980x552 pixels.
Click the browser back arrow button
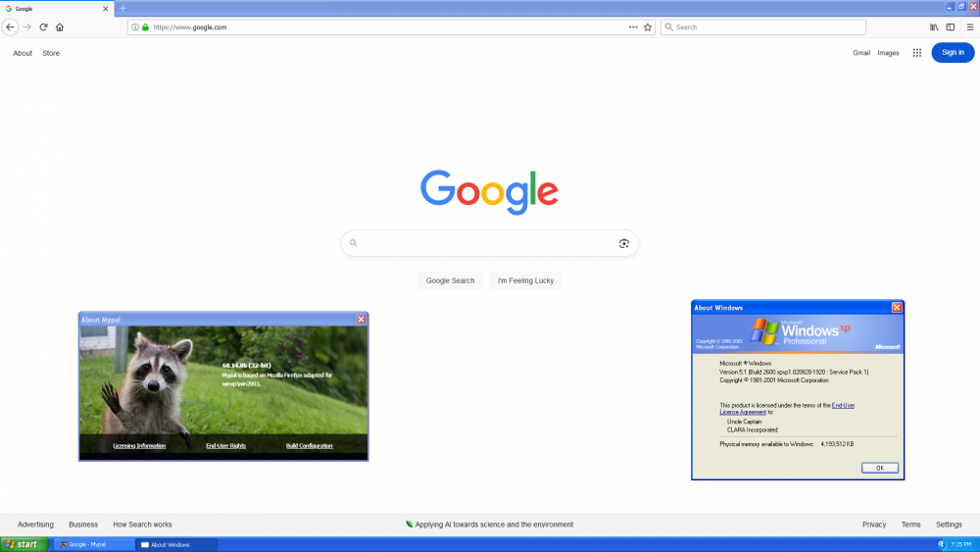tap(11, 27)
